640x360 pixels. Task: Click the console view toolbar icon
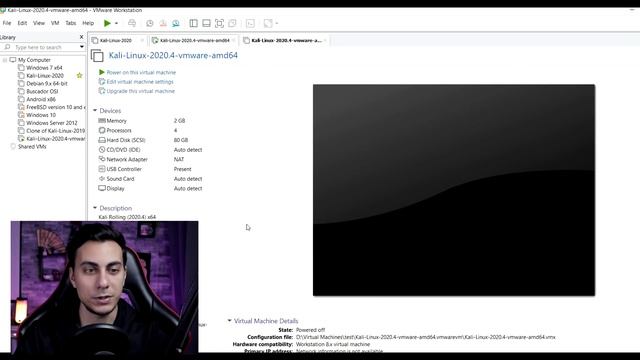click(x=250, y=23)
